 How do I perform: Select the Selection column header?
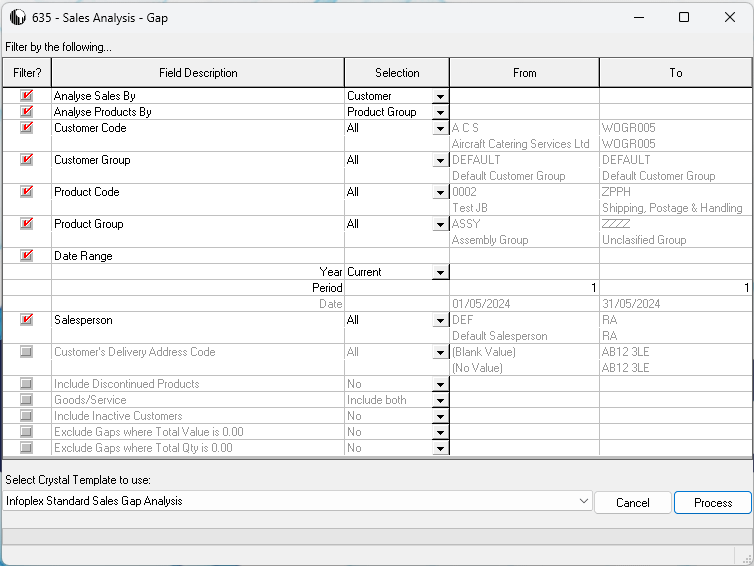397,73
